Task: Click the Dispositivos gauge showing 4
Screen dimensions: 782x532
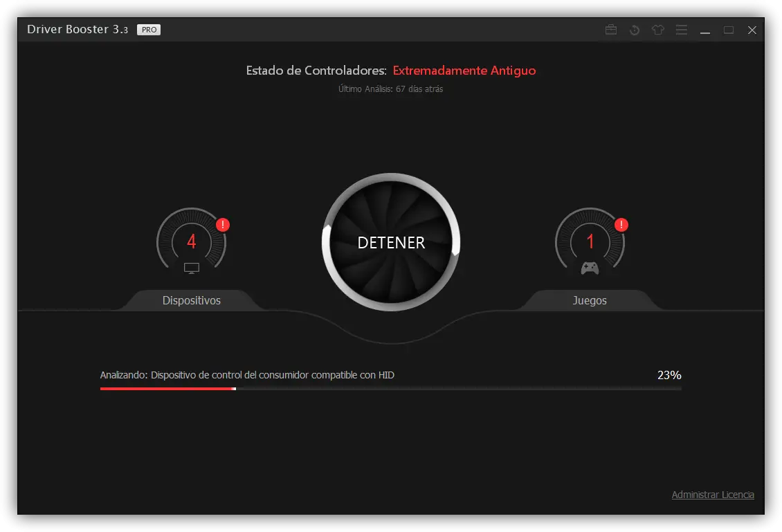Action: 192,241
